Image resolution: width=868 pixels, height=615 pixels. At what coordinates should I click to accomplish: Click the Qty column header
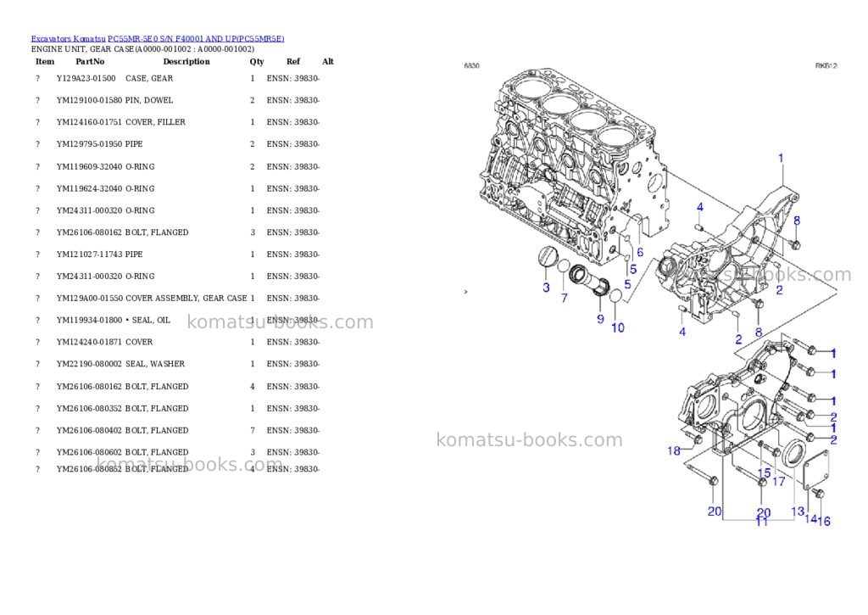coord(257,61)
